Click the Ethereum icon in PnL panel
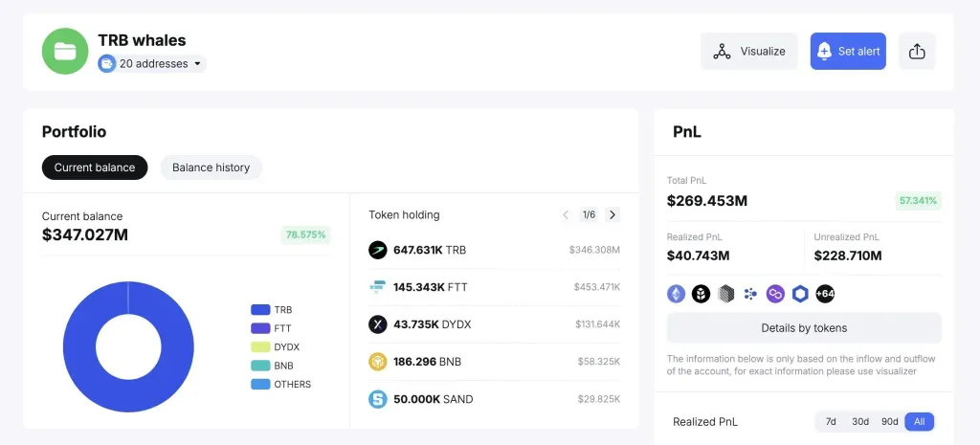980x445 pixels. 677,294
